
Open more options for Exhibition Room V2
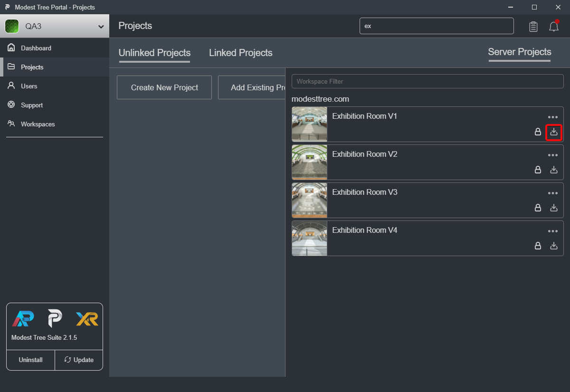[x=553, y=155]
